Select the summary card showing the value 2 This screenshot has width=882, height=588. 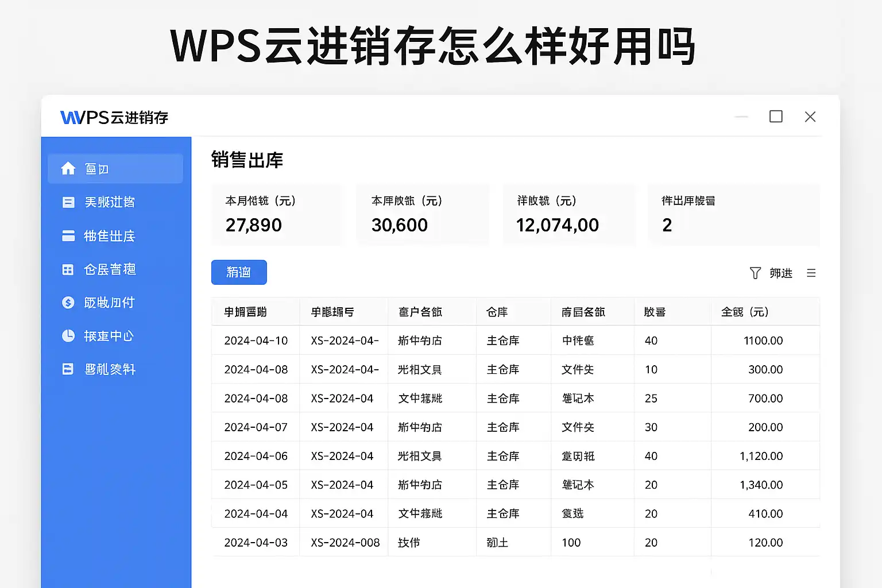pos(734,215)
